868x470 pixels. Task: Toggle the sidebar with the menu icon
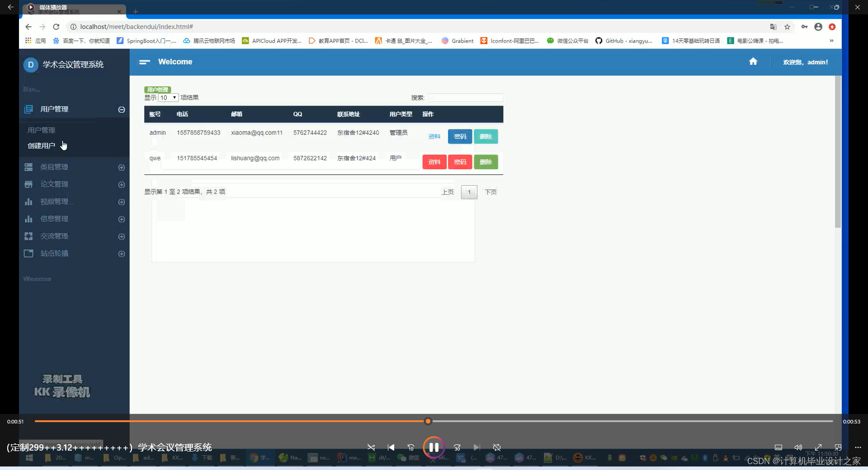145,62
